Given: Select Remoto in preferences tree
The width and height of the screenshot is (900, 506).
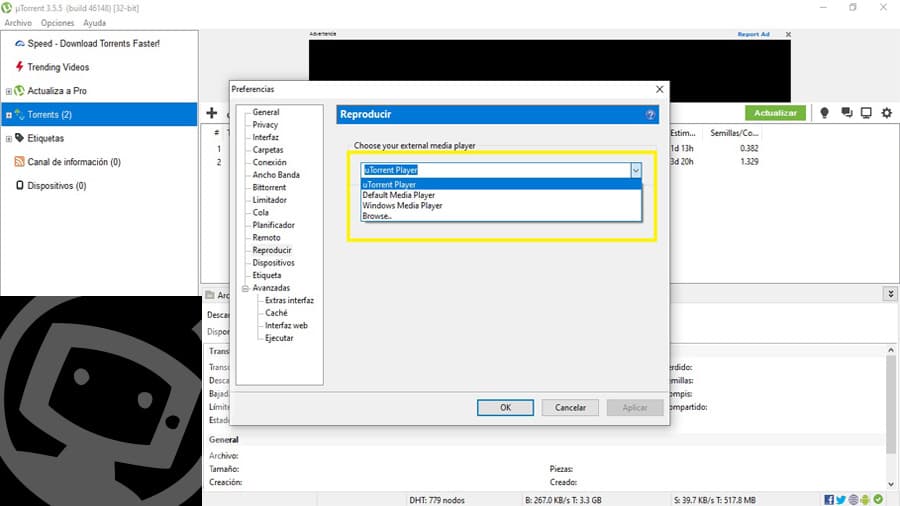Looking at the screenshot, I should coord(266,238).
